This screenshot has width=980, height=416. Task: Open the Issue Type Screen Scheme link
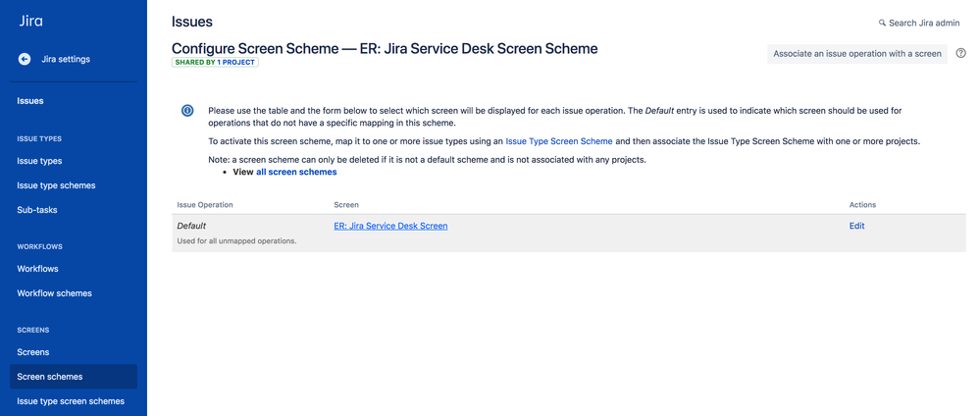pos(559,141)
